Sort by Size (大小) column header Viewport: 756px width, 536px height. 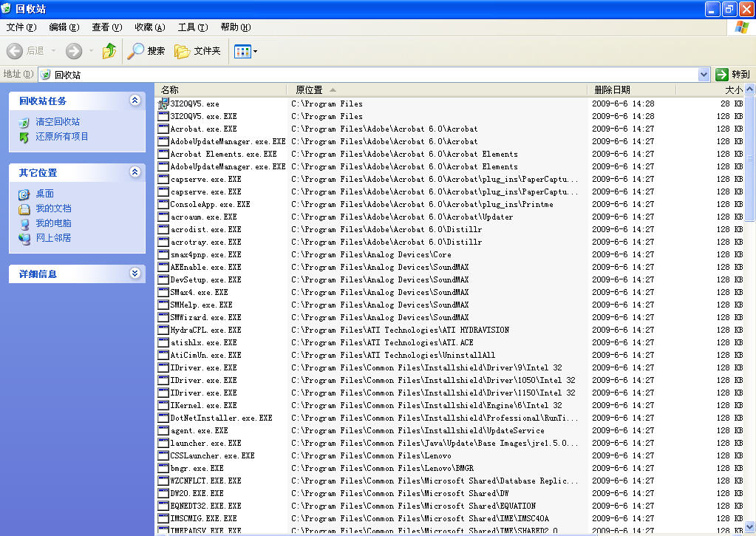pyautogui.click(x=710, y=89)
